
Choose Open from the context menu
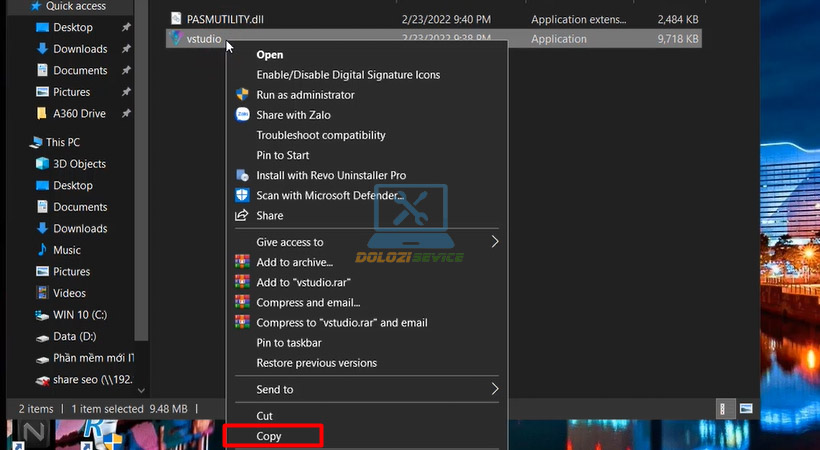(x=269, y=54)
